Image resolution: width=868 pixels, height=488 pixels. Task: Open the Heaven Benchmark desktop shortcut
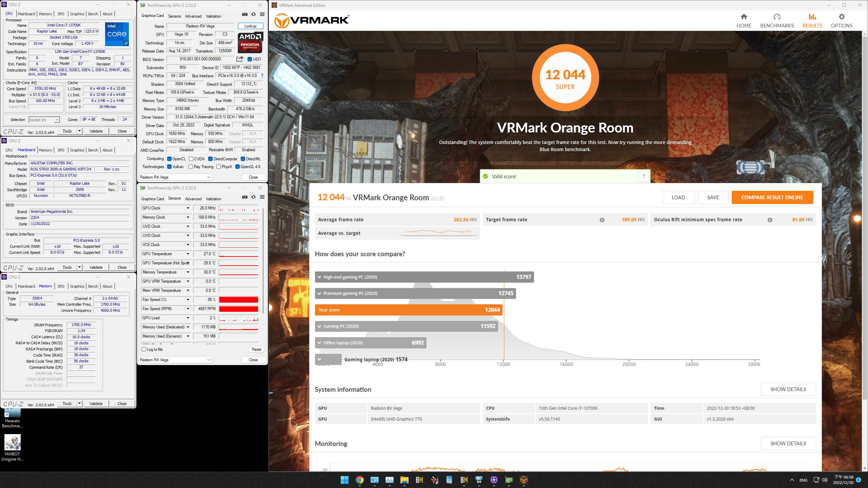12,418
